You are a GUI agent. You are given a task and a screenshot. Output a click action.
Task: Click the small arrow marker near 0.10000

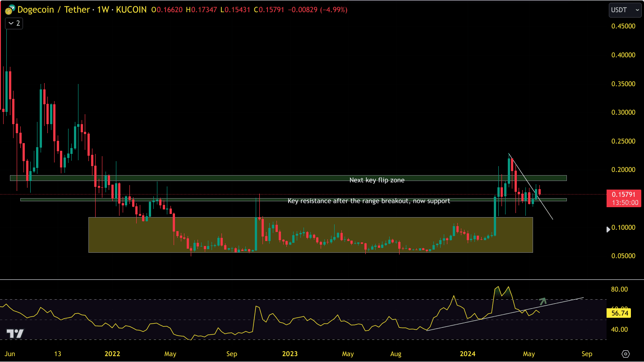[x=608, y=229]
